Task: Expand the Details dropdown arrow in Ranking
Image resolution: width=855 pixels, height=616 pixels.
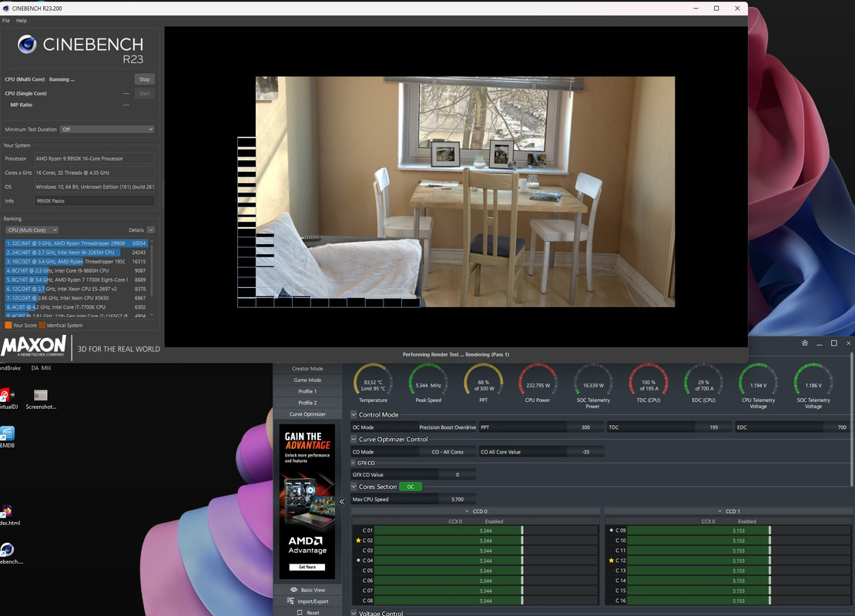Action: pos(151,230)
